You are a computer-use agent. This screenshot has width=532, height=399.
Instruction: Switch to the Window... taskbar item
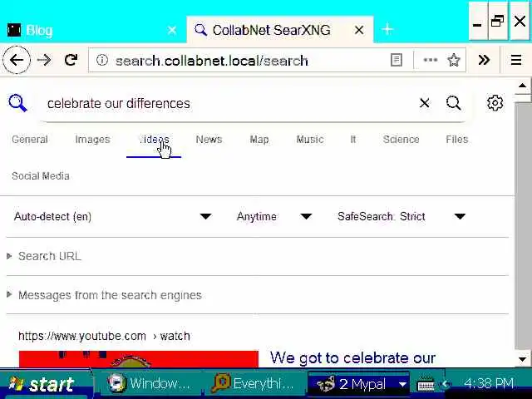[149, 384]
